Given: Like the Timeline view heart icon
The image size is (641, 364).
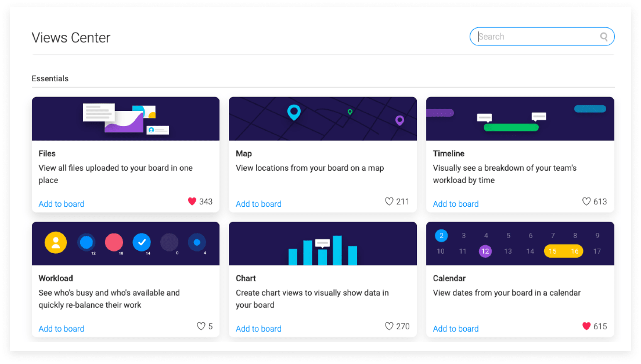Looking at the screenshot, I should [x=586, y=201].
